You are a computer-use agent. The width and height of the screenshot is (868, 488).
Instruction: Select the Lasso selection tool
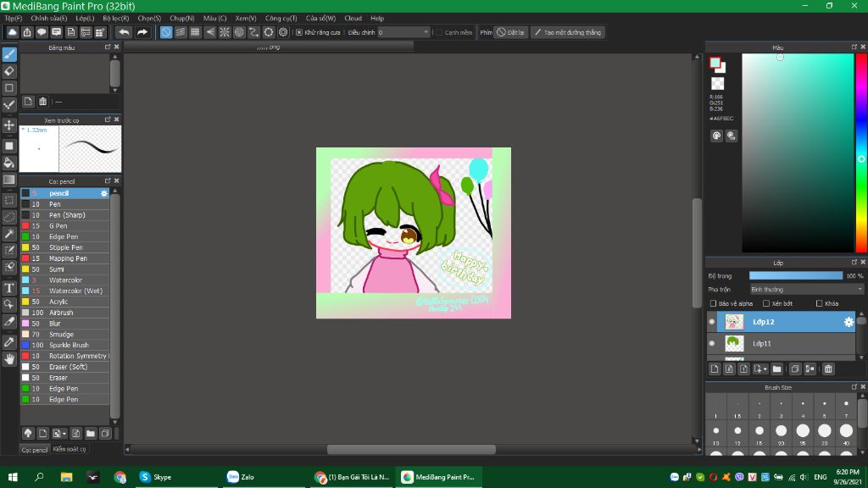pos(9,216)
